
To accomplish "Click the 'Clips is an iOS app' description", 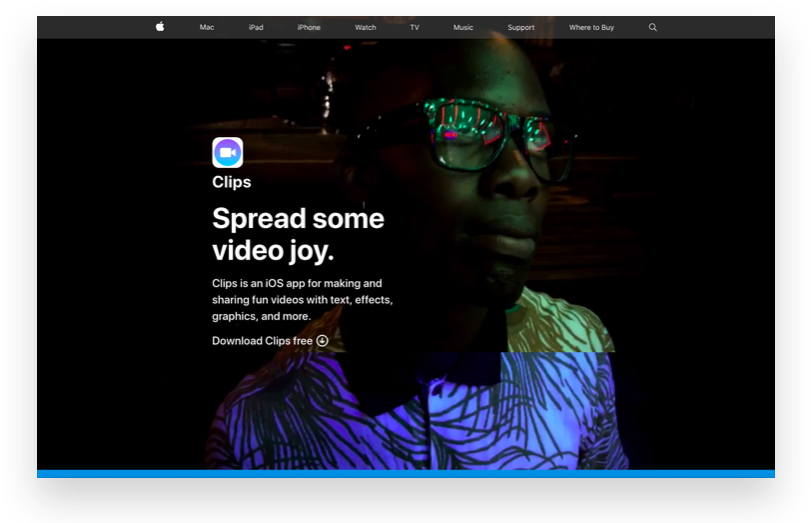I will pos(303,300).
